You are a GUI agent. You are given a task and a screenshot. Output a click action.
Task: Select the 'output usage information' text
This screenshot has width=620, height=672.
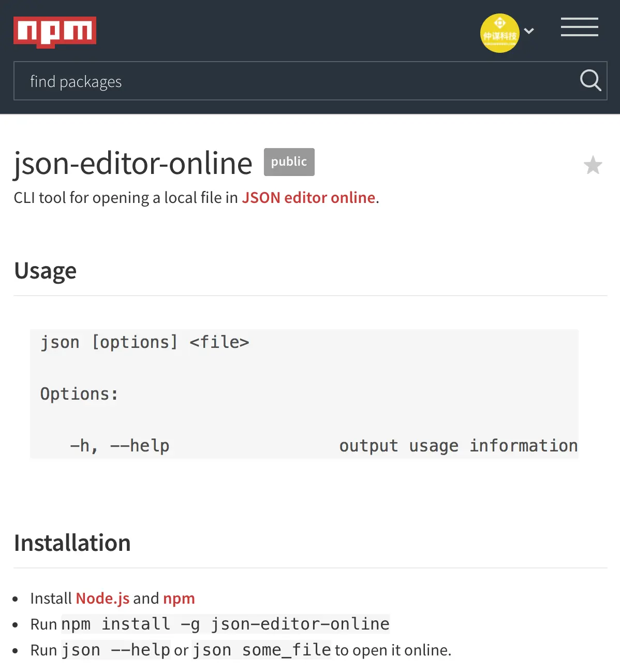[x=459, y=446]
